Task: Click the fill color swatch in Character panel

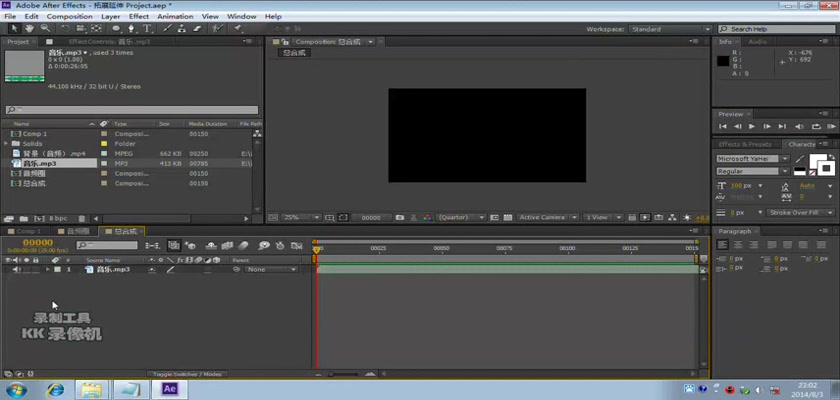Action: click(x=816, y=160)
